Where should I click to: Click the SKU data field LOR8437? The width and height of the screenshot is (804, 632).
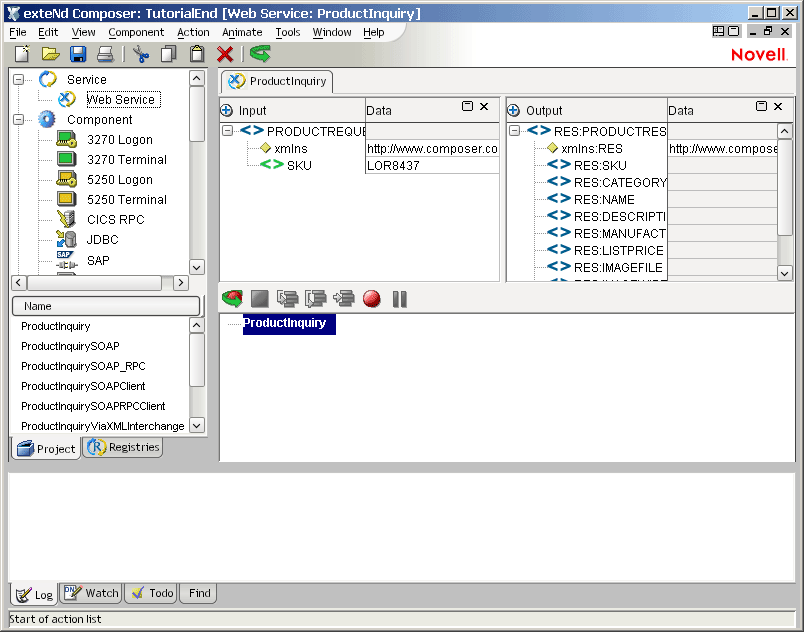click(x=432, y=165)
